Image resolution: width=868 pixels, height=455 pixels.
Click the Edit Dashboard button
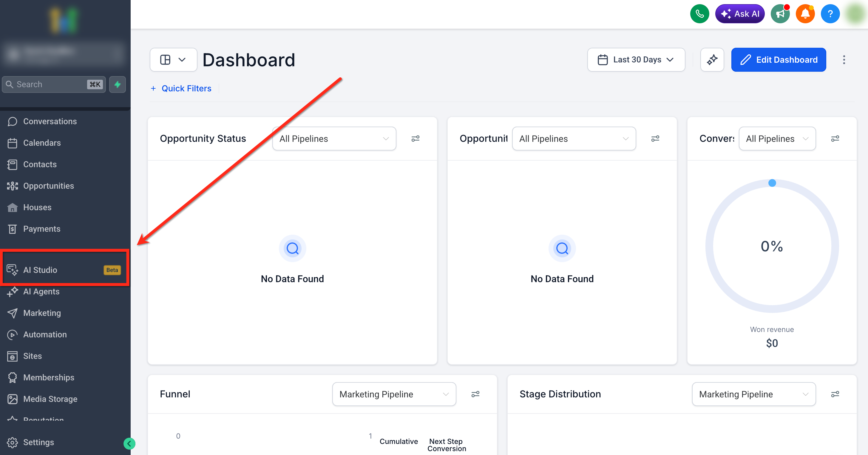pyautogui.click(x=779, y=60)
